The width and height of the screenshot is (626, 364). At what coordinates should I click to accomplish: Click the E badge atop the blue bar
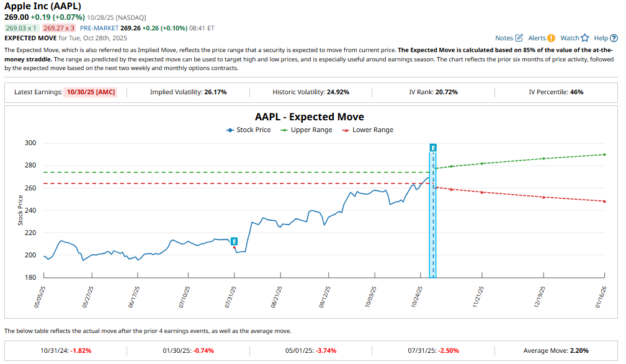[x=433, y=148]
